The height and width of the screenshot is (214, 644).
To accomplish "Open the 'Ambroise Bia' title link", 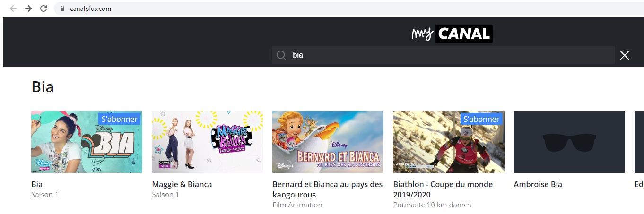I will tap(538, 184).
